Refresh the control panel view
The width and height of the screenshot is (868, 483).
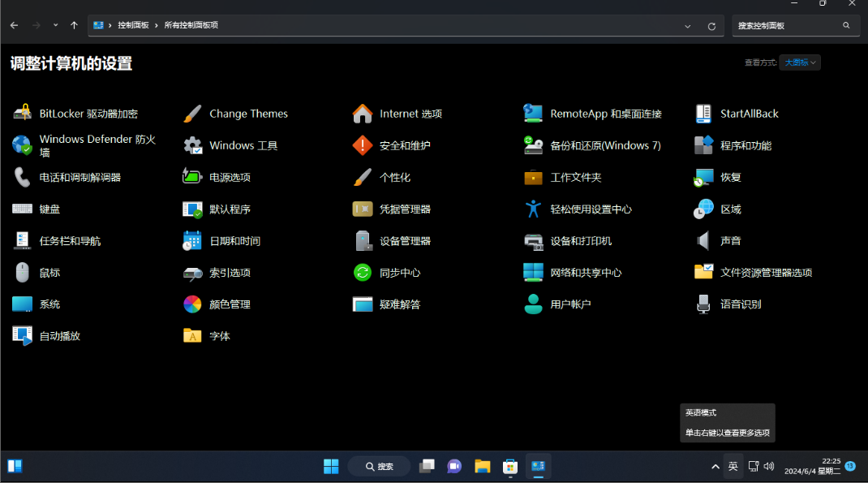(712, 26)
